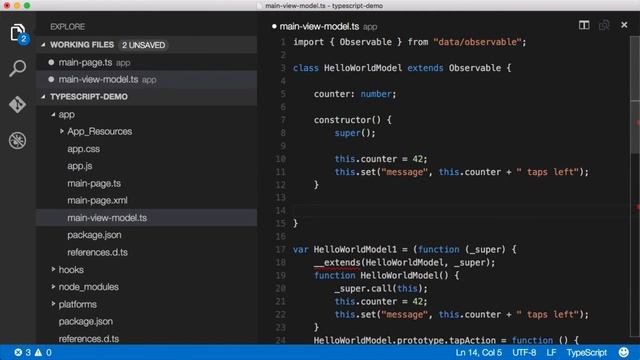Viewport: 640px width, 360px height.
Task: Click Ln 14, Col 5 in status bar
Action: point(478,352)
